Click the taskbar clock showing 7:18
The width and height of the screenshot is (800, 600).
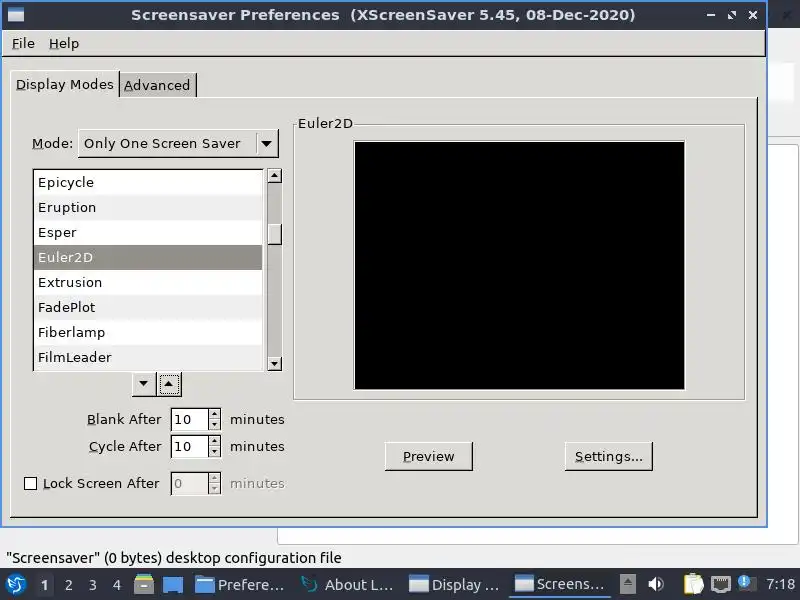click(780, 584)
